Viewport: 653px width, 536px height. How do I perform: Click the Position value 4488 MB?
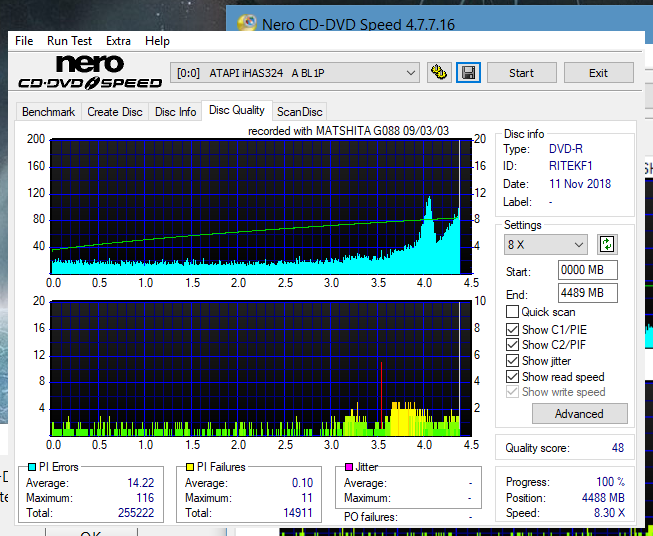(x=603, y=498)
